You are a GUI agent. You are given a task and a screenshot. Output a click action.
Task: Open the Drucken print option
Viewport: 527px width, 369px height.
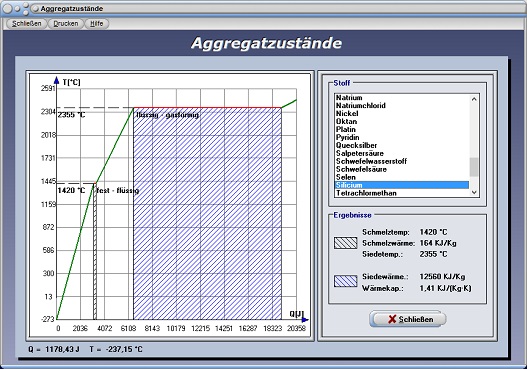[x=66, y=24]
